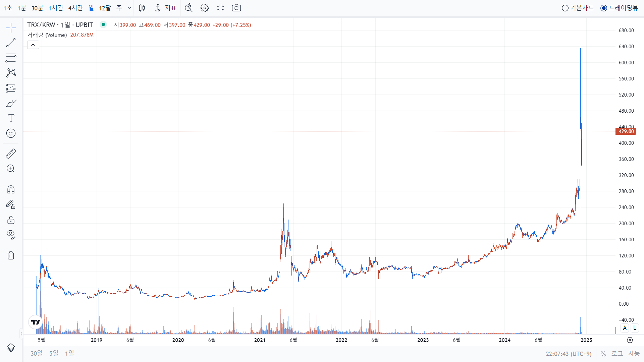Enable 로그 scale at bottom right

pyautogui.click(x=617, y=354)
